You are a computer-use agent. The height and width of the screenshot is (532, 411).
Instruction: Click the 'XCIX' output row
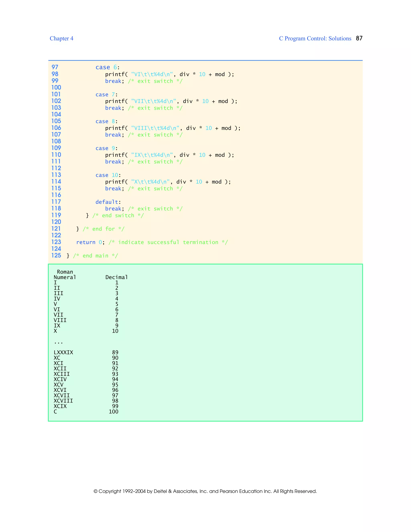tap(86, 406)
